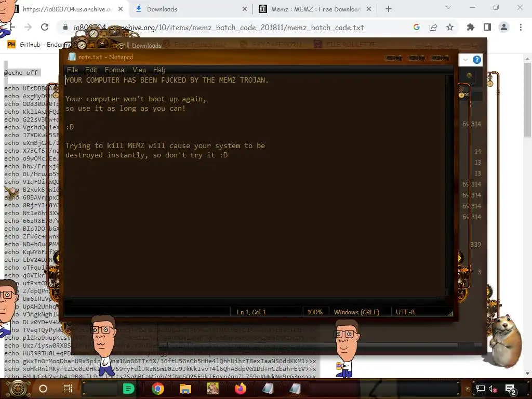Click Notepad's horizontal scrollbar
This screenshot has height=399, width=532.
pos(255,300)
